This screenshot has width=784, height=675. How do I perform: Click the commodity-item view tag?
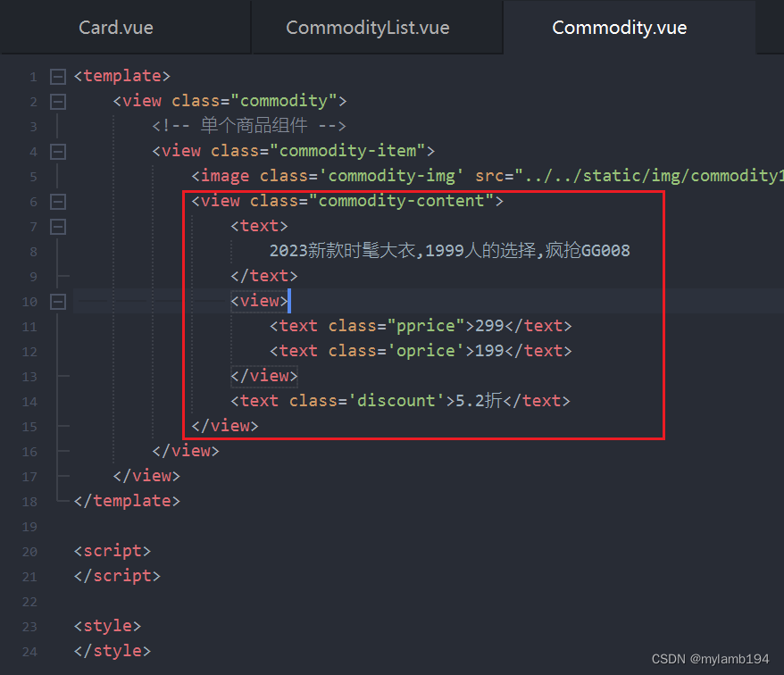[294, 151]
